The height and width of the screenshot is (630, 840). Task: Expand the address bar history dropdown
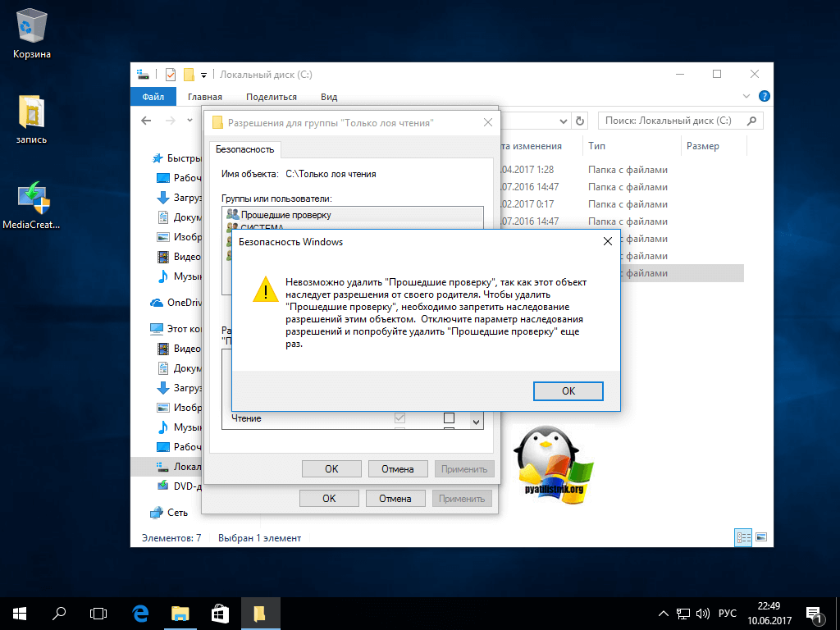pyautogui.click(x=563, y=121)
